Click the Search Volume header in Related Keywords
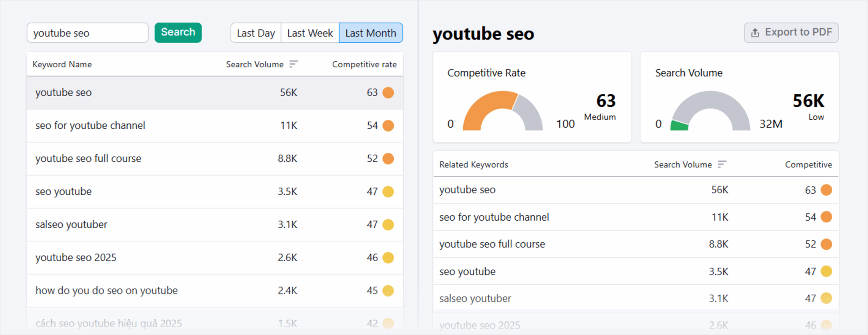This screenshot has width=868, height=335. (x=683, y=164)
